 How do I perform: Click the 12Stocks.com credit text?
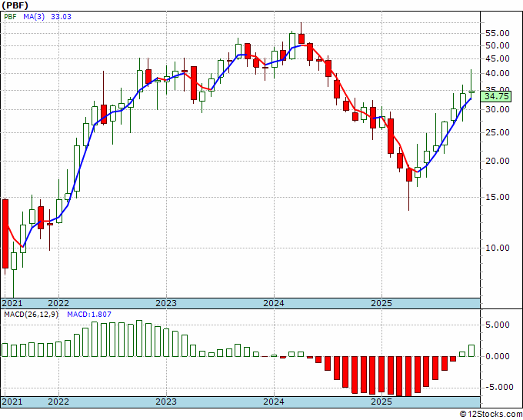pos(491,414)
